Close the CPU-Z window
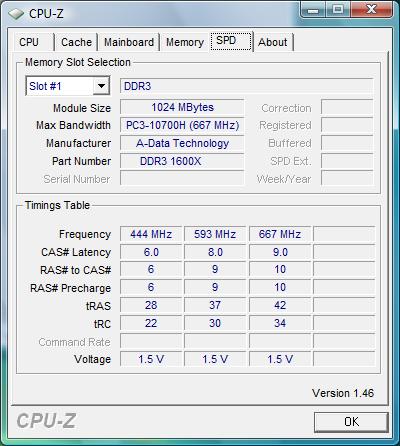This screenshot has height=446, width=400. 371,10
